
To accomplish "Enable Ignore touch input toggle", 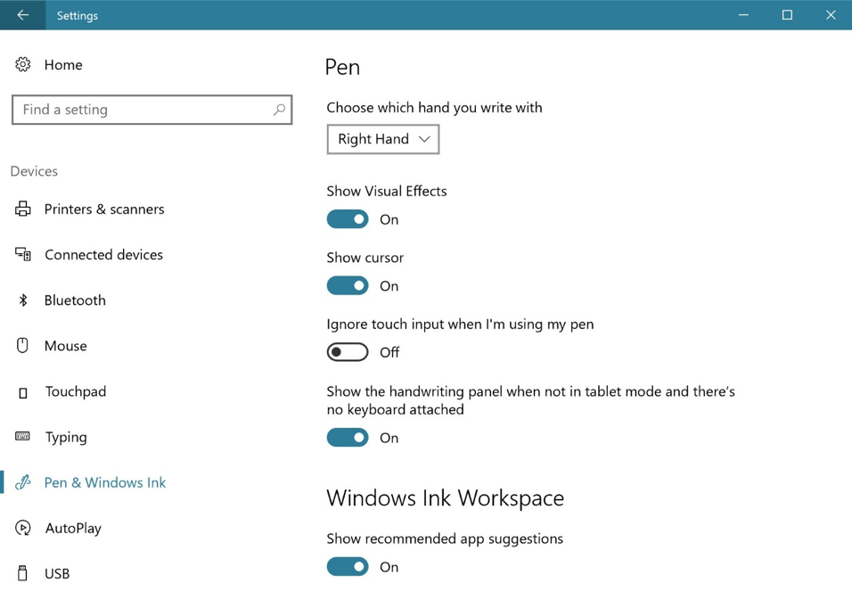I will click(348, 352).
